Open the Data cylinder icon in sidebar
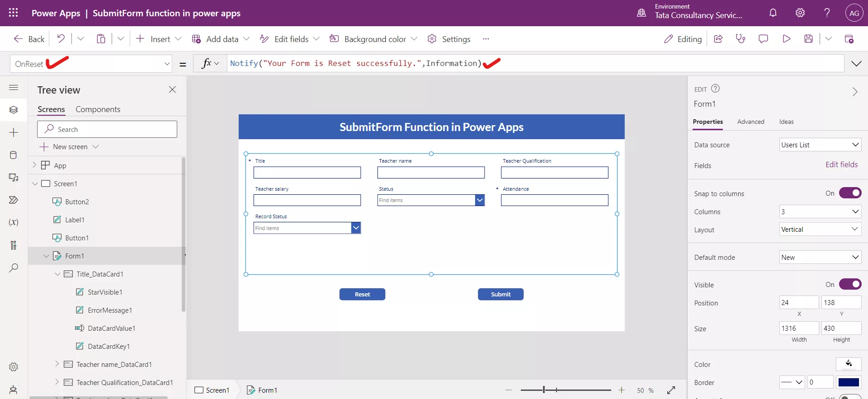The image size is (868, 399). point(14,155)
